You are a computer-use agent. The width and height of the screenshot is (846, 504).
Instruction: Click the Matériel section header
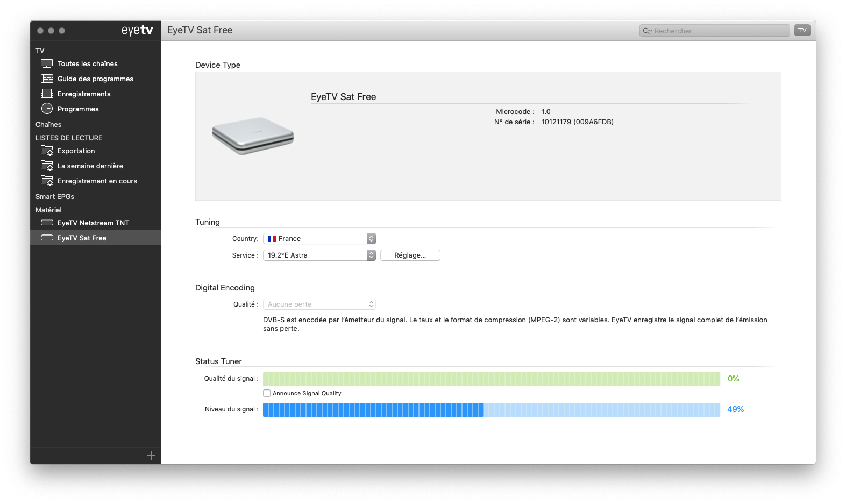[48, 210]
